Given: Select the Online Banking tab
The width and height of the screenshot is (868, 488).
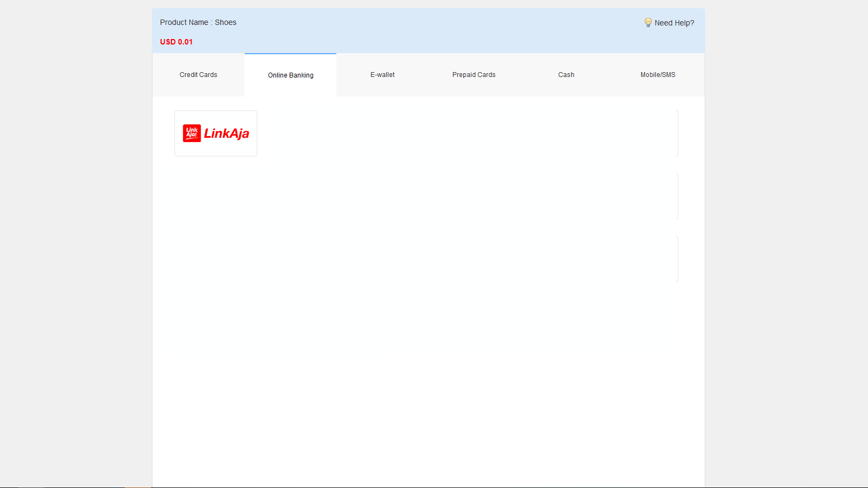Looking at the screenshot, I should coord(291,75).
